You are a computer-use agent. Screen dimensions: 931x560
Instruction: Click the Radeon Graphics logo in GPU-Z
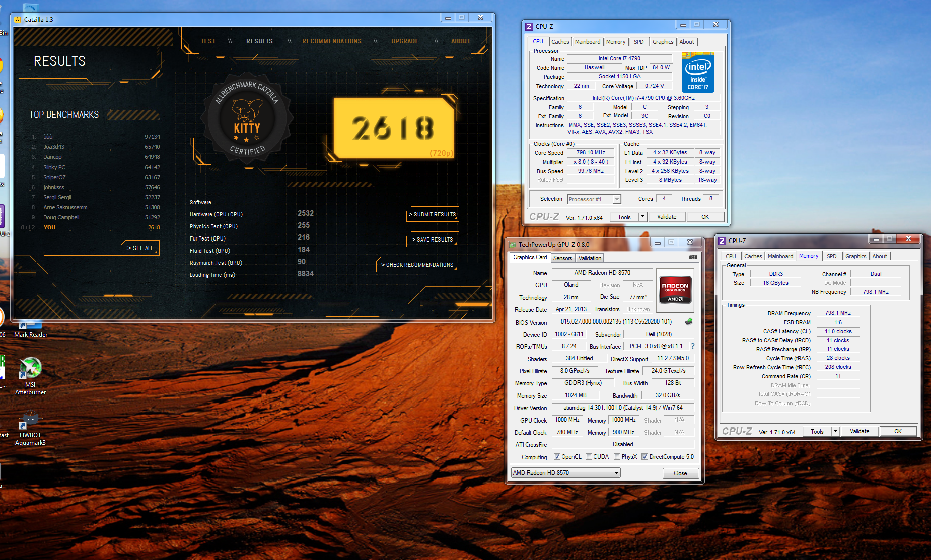tap(675, 290)
